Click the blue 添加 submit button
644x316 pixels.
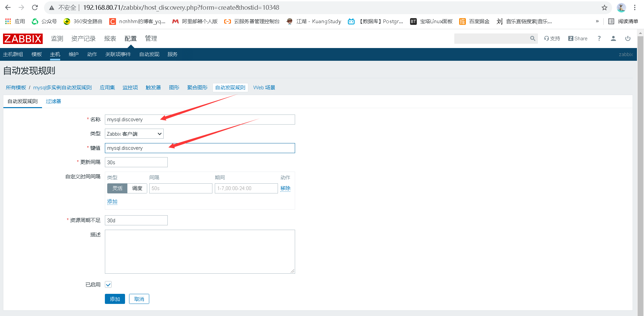(x=115, y=299)
